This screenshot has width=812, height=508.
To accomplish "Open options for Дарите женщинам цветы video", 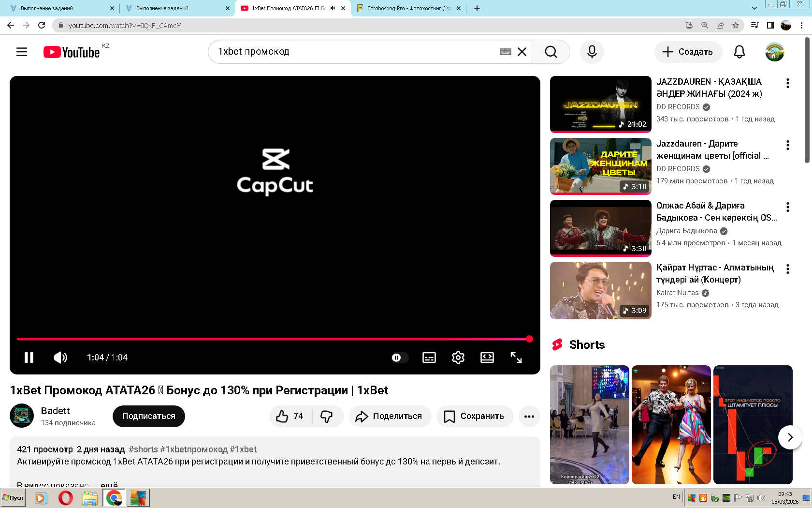I will [788, 145].
